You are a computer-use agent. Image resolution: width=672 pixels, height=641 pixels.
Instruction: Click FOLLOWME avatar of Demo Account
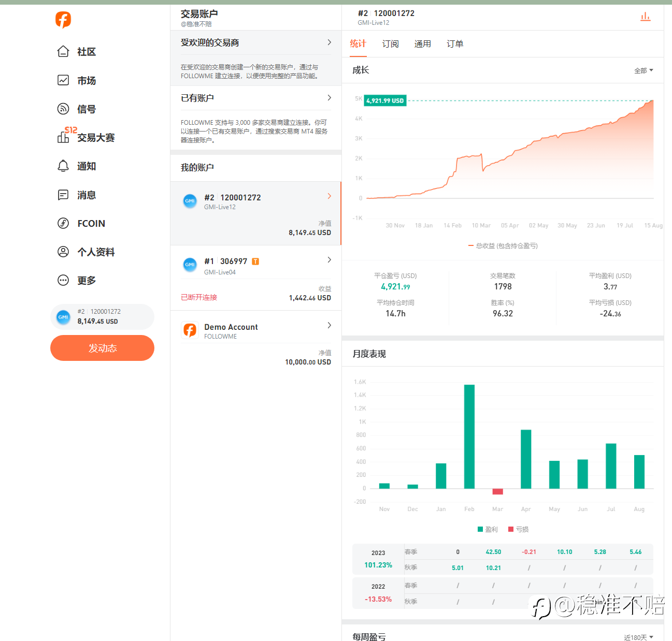[x=190, y=330]
